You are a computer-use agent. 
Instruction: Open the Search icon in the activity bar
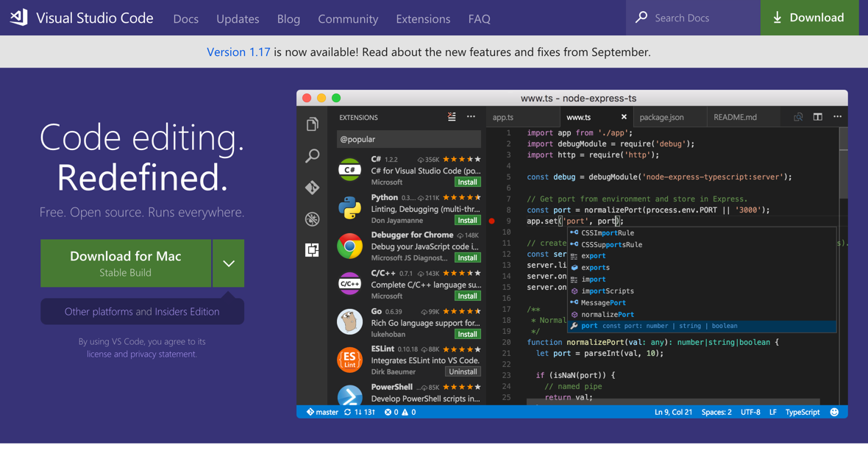(x=312, y=156)
